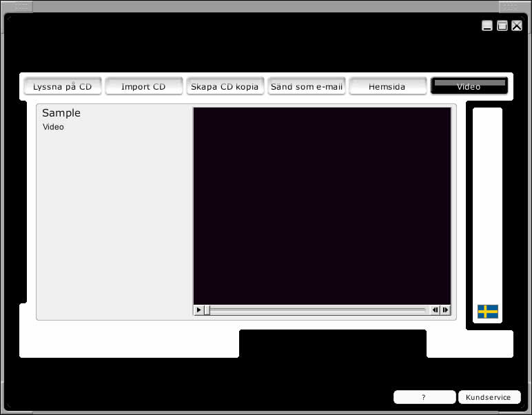Screen dimensions: 532x415
Task: Click inside the video preview area
Action: point(322,205)
